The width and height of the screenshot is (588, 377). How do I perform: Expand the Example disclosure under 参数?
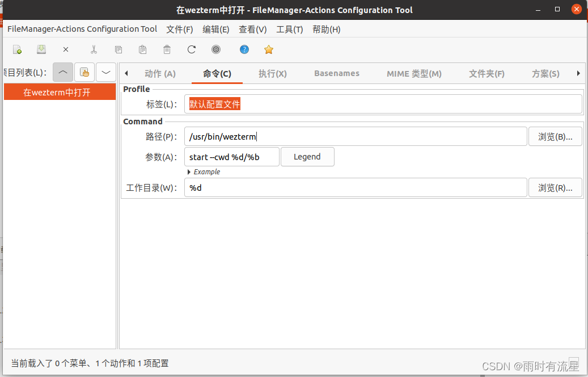pos(189,171)
